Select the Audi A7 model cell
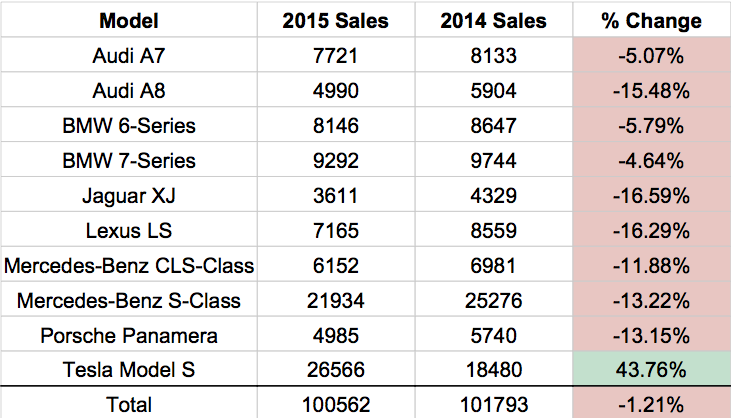The image size is (731, 418). [x=129, y=55]
